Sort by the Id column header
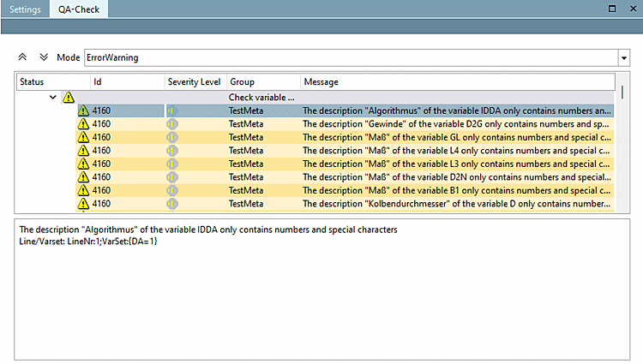 pos(127,82)
